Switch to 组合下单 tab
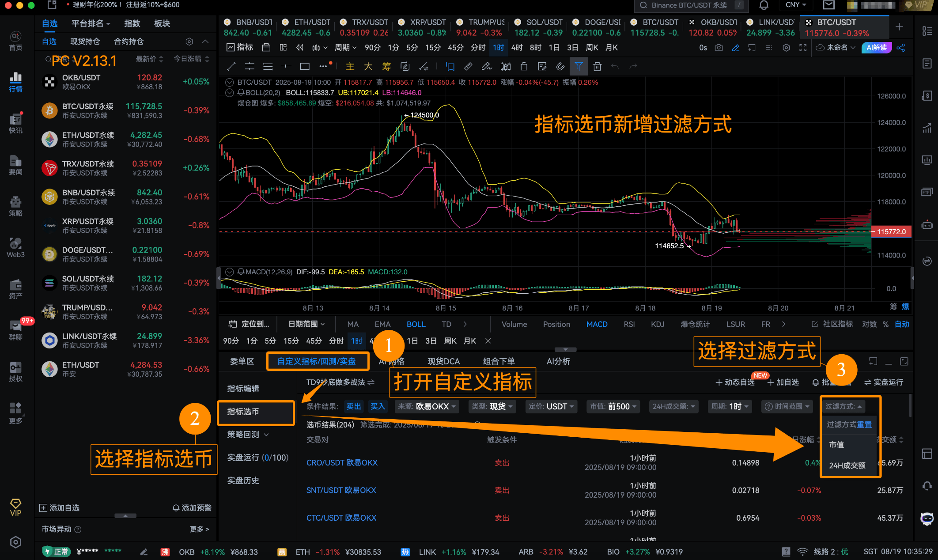938x560 pixels. click(x=499, y=361)
